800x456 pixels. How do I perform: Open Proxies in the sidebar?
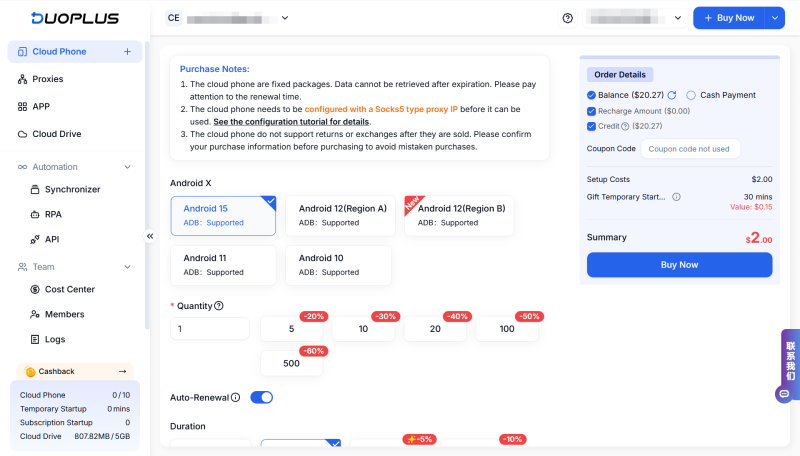(x=48, y=79)
